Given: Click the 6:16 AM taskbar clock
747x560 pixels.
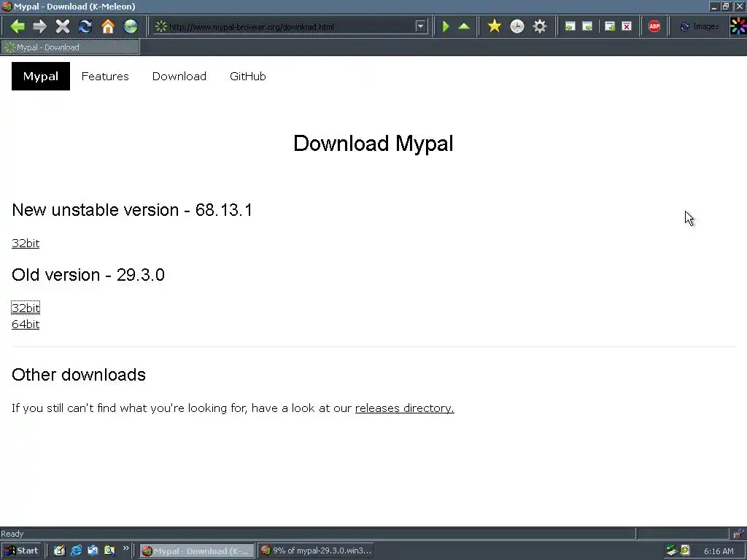Looking at the screenshot, I should point(719,551).
